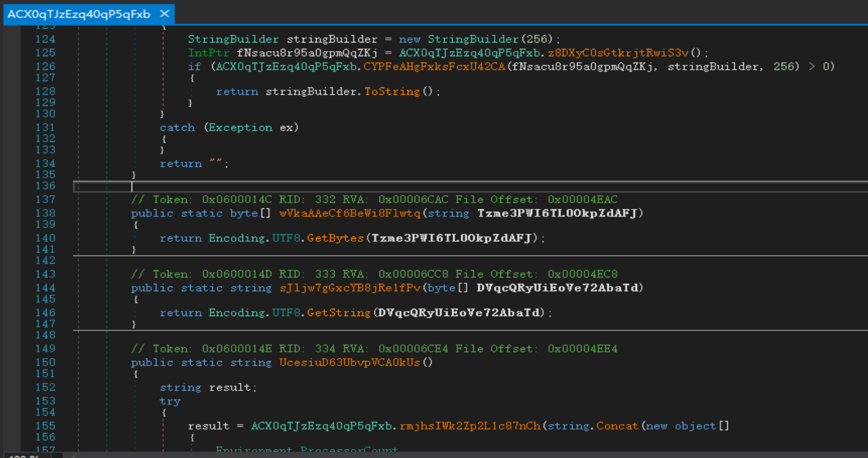The width and height of the screenshot is (868, 458).
Task: Click file offset 0x00004EC8
Action: coord(583,274)
